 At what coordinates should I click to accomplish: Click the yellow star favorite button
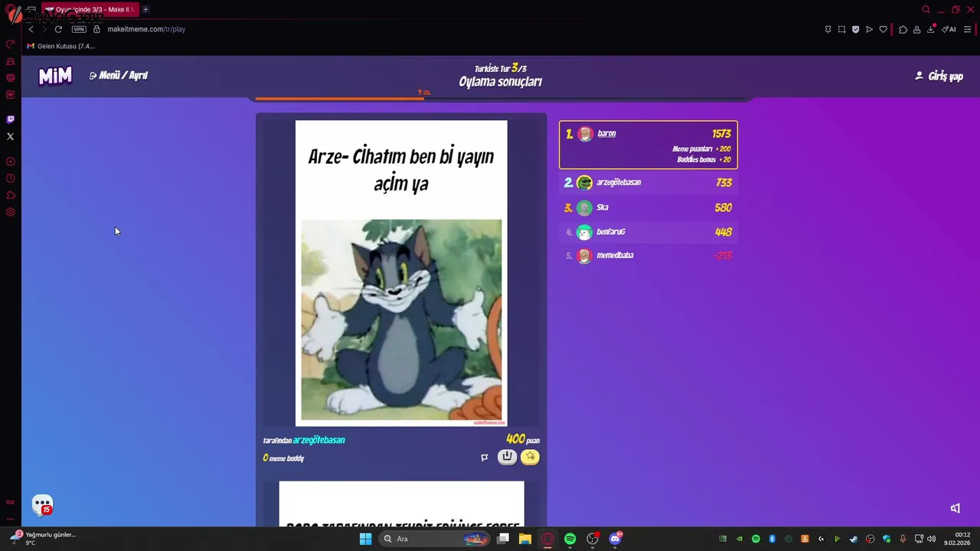(x=530, y=457)
